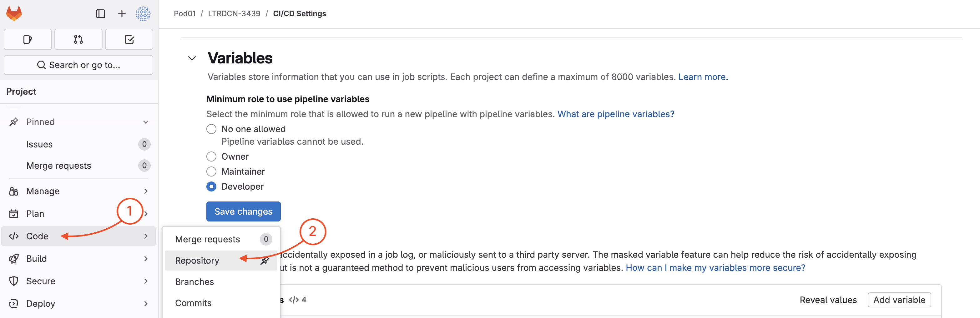This screenshot has height=318, width=980.
Task: Click the plus create-new icon
Action: [122, 14]
